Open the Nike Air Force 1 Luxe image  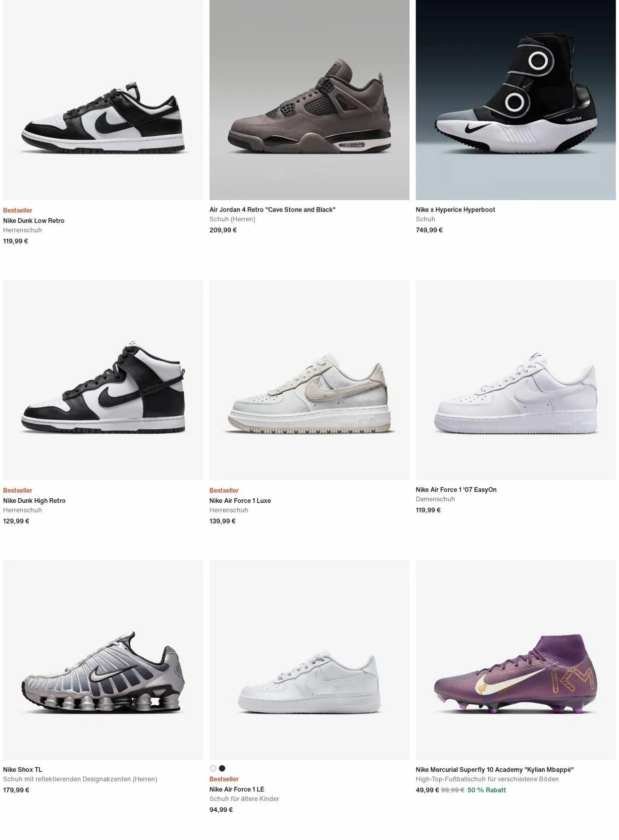(x=309, y=380)
